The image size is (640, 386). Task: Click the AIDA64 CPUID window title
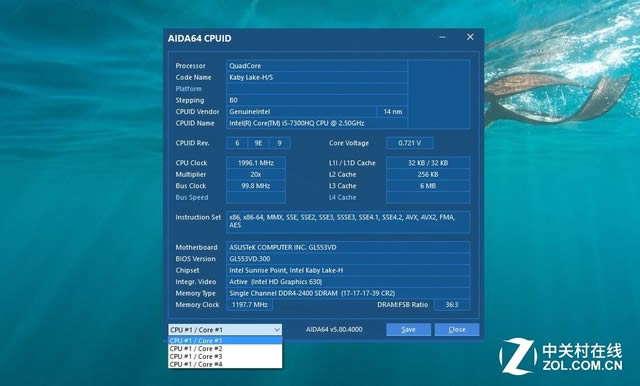point(200,38)
